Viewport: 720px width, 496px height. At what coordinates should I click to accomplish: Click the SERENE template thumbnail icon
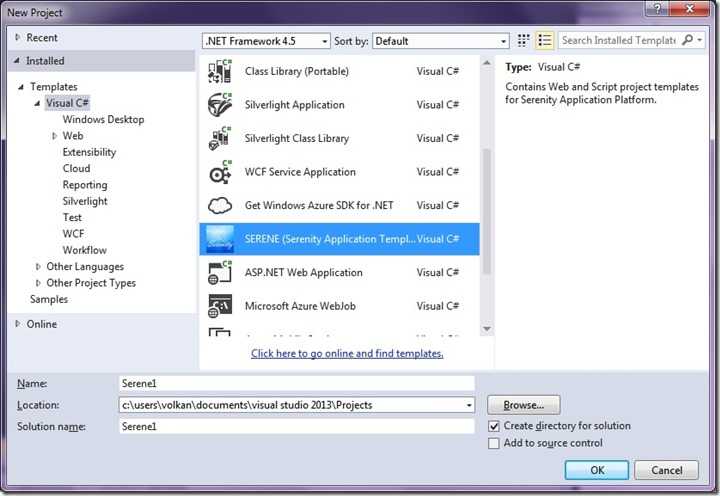click(x=220, y=239)
